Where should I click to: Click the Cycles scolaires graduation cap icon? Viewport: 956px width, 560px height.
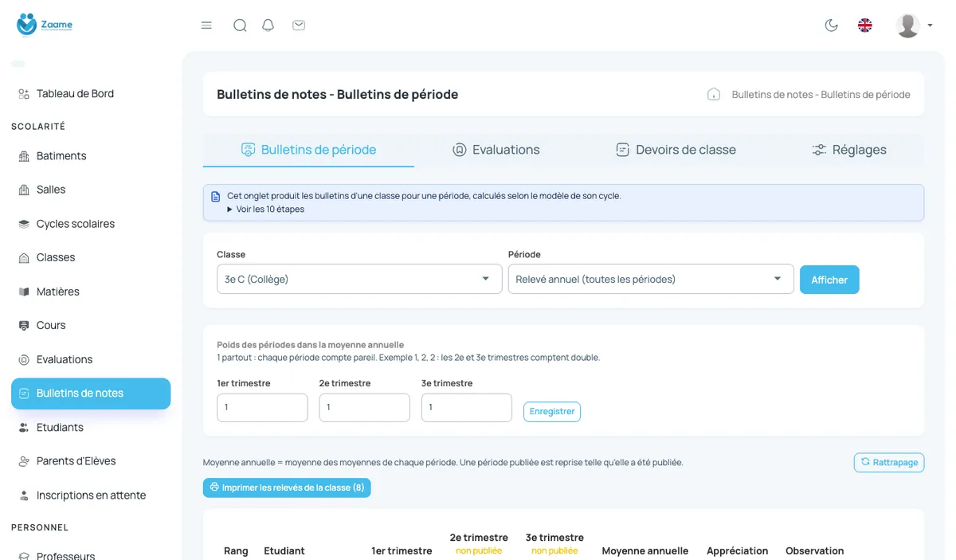(x=24, y=224)
